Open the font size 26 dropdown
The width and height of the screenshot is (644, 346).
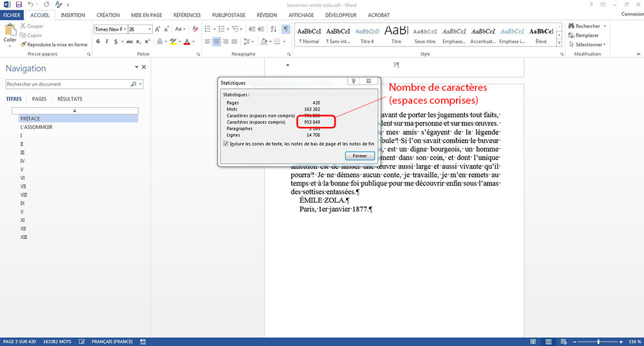149,29
